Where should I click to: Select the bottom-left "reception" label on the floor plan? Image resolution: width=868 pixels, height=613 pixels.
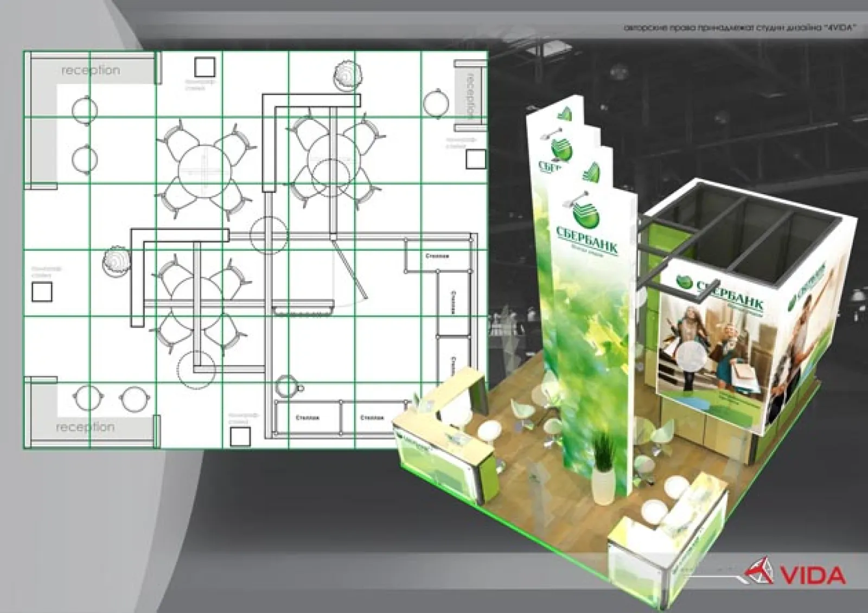85,427
